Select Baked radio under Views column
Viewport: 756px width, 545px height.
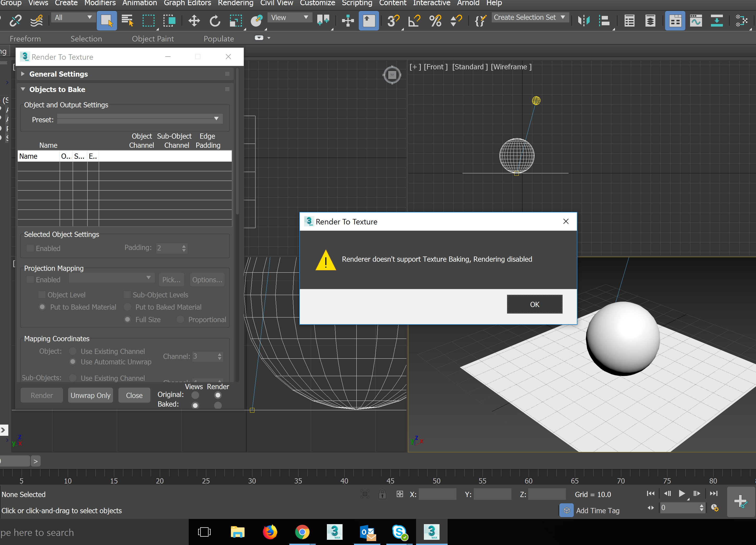[x=195, y=405]
